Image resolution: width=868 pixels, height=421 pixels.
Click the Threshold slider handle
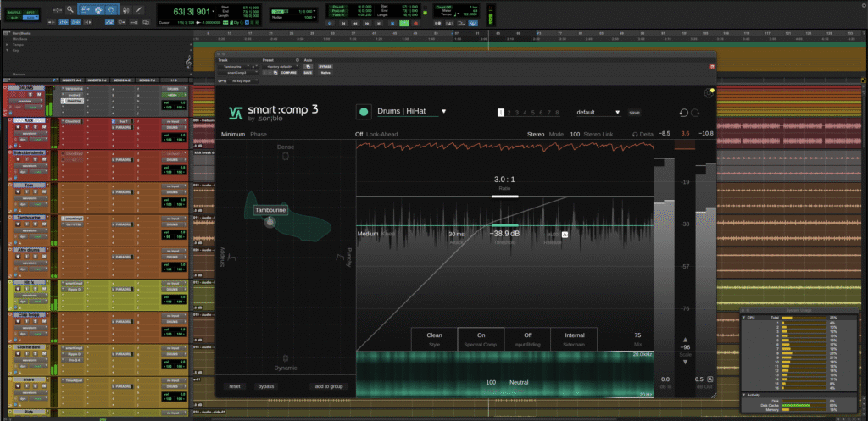click(505, 225)
